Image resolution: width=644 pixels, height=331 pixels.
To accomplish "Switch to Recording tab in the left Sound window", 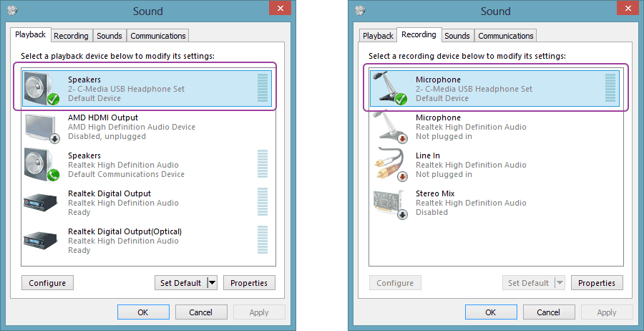I will click(72, 36).
